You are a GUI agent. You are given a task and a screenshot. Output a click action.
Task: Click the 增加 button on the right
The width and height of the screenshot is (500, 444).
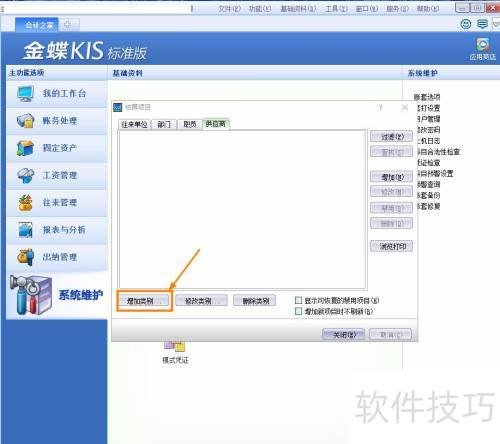[391, 177]
